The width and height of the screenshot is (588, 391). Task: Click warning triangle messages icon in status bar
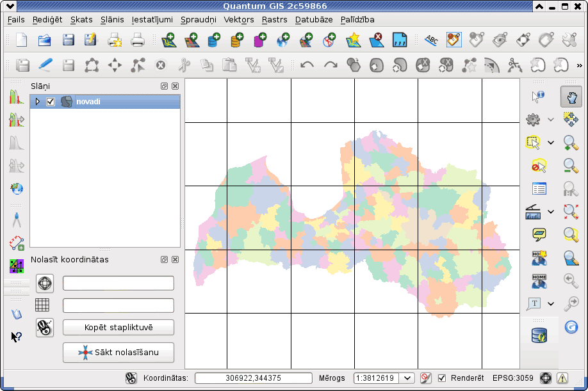[562, 378]
